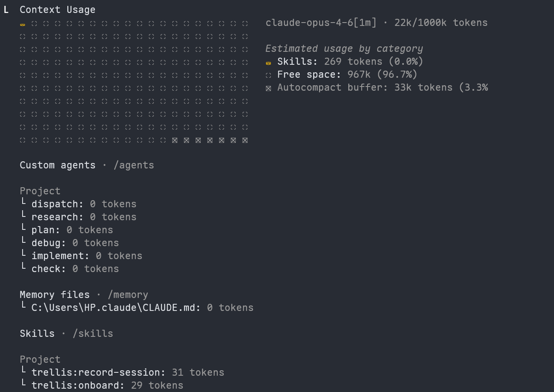The width and height of the screenshot is (554, 392).
Task: Click the claude-opus-4-6[1m] model label
Action: point(321,23)
